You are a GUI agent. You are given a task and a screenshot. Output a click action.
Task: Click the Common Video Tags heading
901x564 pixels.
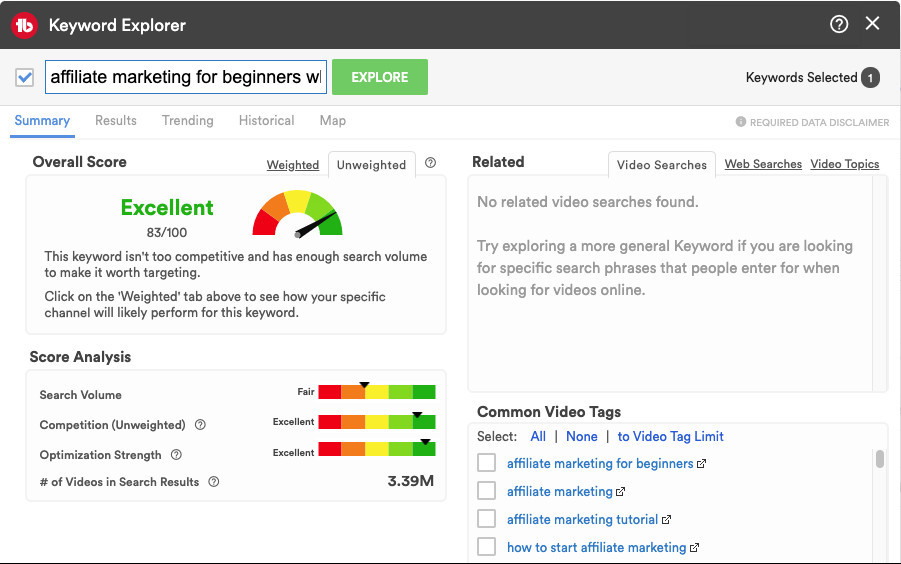(x=549, y=412)
